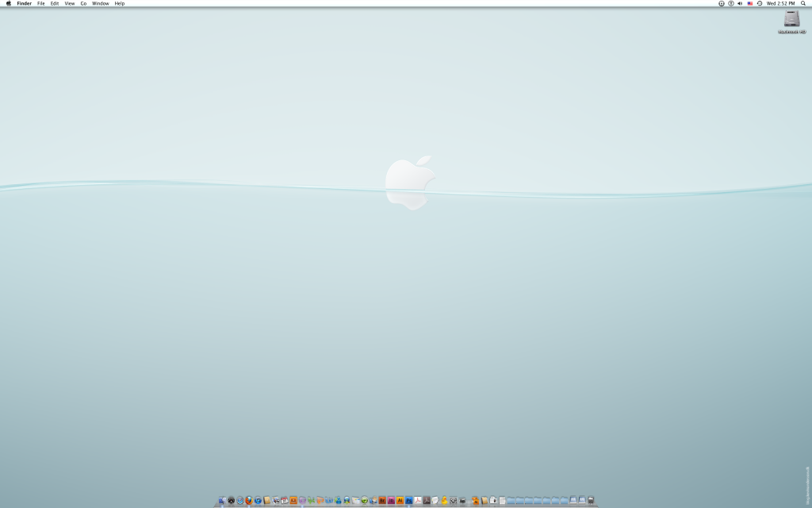Open the Go menu
The height and width of the screenshot is (508, 812).
coord(83,4)
